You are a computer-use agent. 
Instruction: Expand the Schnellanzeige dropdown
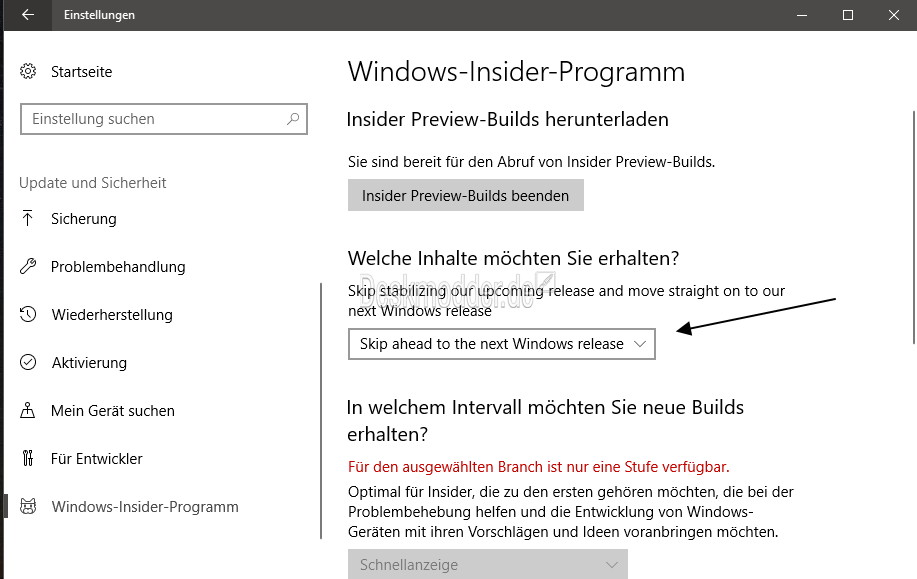pyautogui.click(x=487, y=564)
